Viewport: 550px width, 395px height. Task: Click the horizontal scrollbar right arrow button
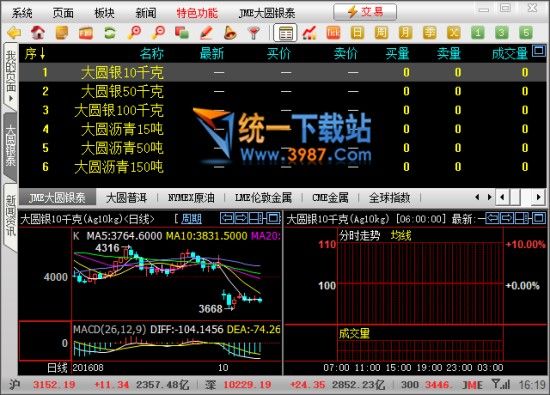tap(538, 197)
